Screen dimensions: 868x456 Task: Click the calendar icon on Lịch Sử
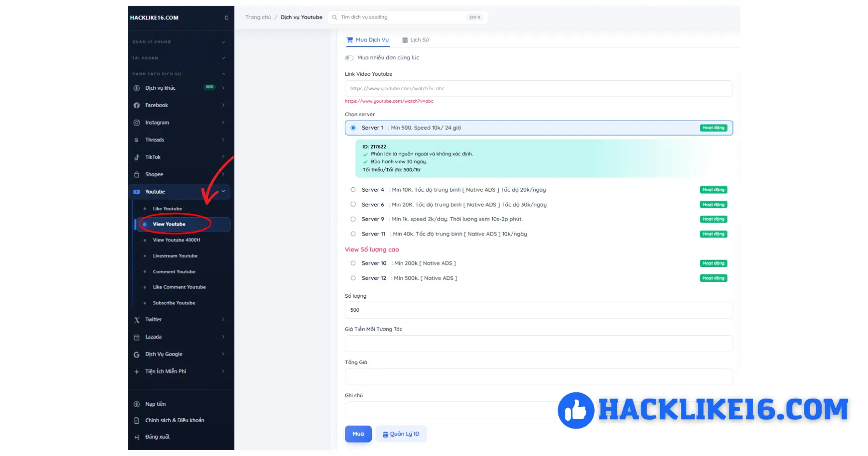(405, 40)
